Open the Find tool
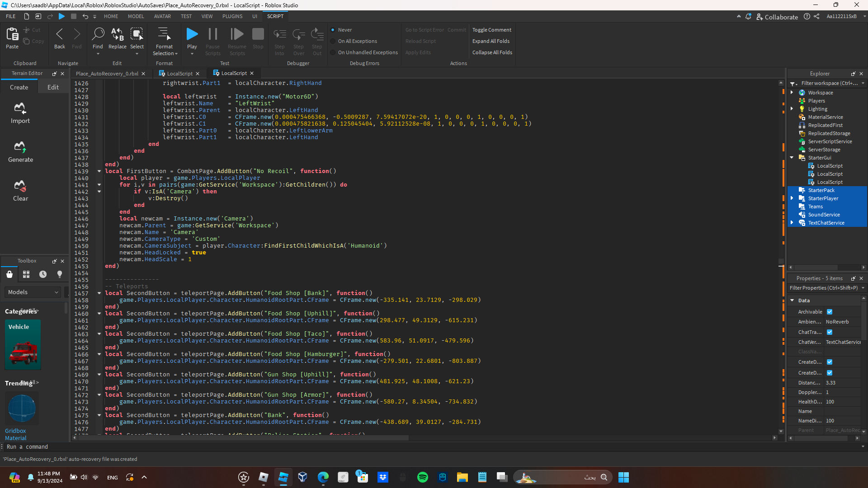The image size is (868, 488). pos(98,34)
